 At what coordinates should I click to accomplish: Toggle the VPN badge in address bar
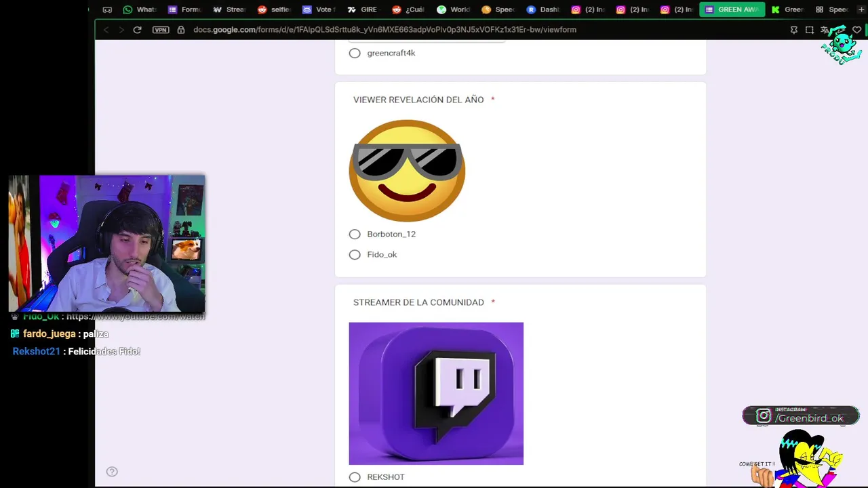click(161, 30)
